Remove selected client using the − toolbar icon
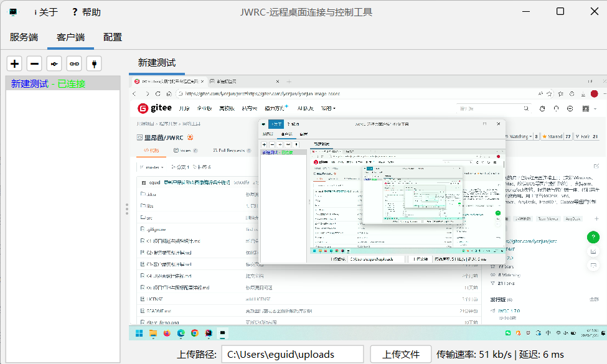Screen dimensions: 607x364 34,63
